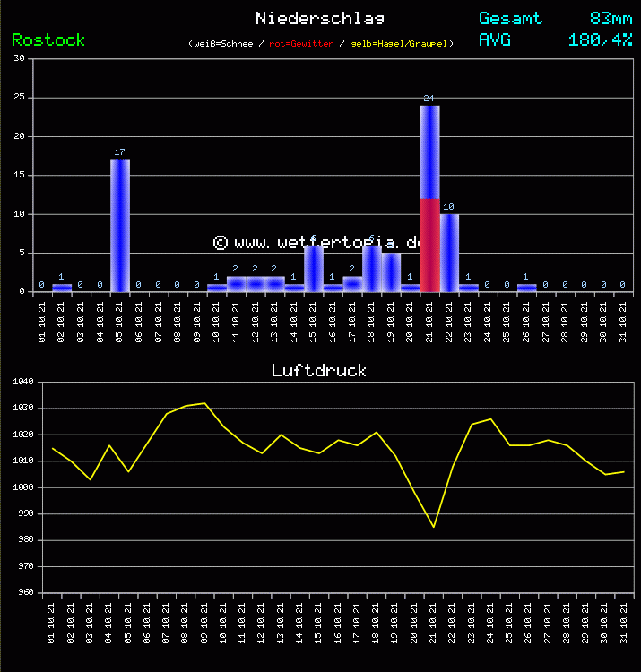Image resolution: width=641 pixels, height=672 pixels.
Task: Click the tall blue bar labeled 17
Action: click(120, 224)
